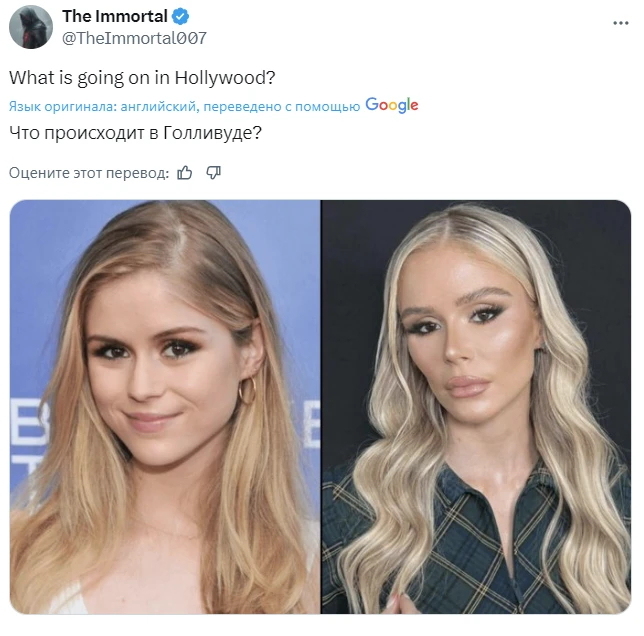Image resolution: width=644 pixels, height=636 pixels.
Task: Click the hoop earring in left photo
Action: click(x=247, y=390)
